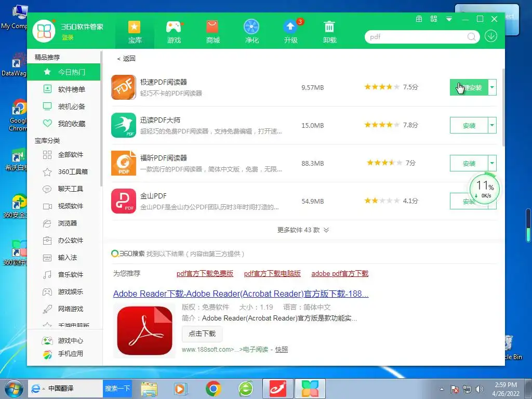
Task: Click the 网络游戏 sword icon
Action: [x=47, y=309]
